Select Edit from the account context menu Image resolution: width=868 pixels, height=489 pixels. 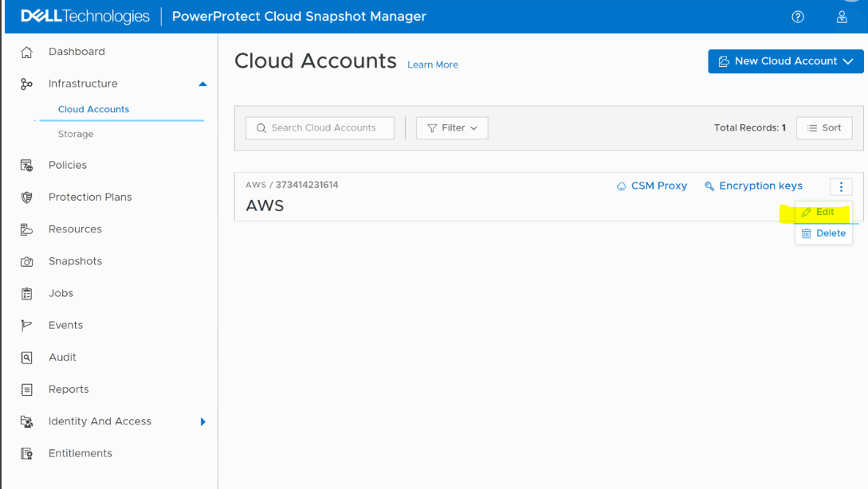coord(821,212)
